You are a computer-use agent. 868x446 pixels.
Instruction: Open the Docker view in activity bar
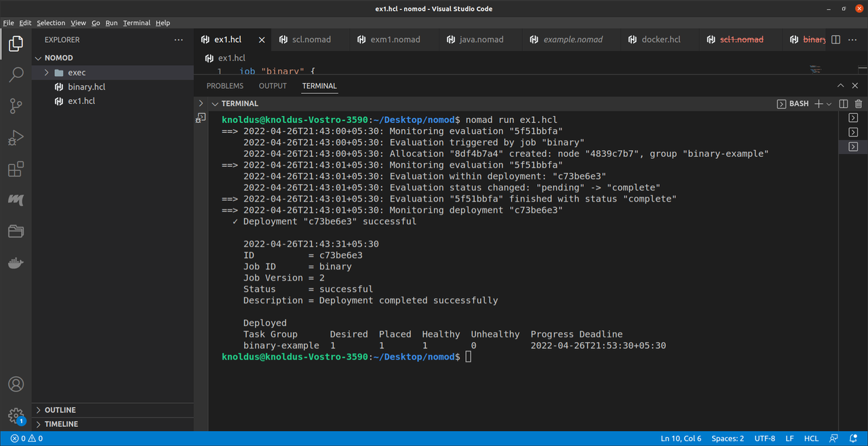tap(16, 263)
